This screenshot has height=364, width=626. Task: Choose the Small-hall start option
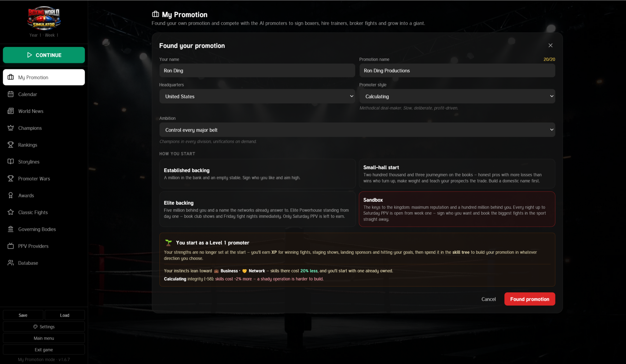[457, 173]
